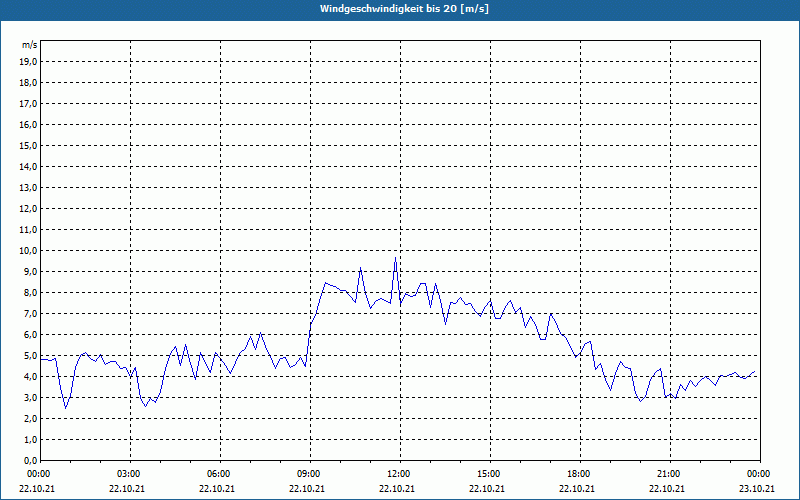Click the '6,0' y-axis tick label

[31, 335]
